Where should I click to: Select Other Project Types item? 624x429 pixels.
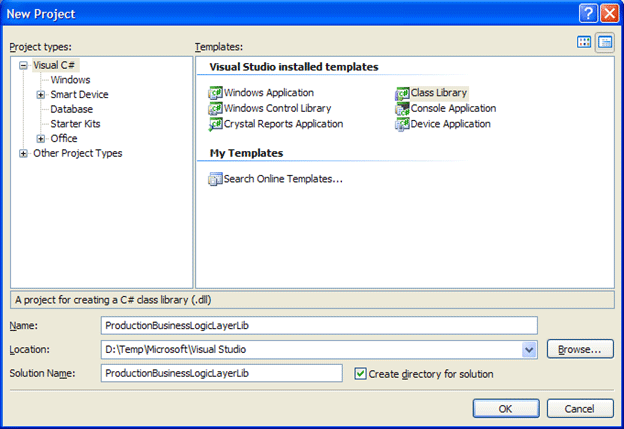[x=78, y=153]
